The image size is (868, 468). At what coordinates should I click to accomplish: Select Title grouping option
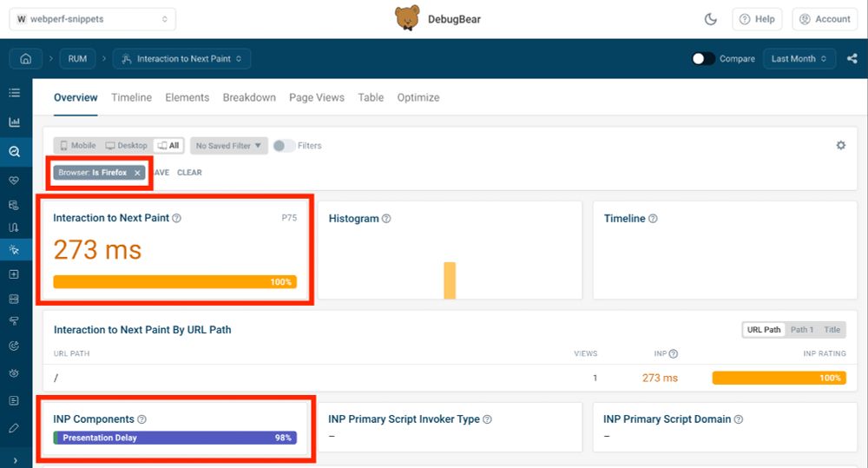pos(832,330)
